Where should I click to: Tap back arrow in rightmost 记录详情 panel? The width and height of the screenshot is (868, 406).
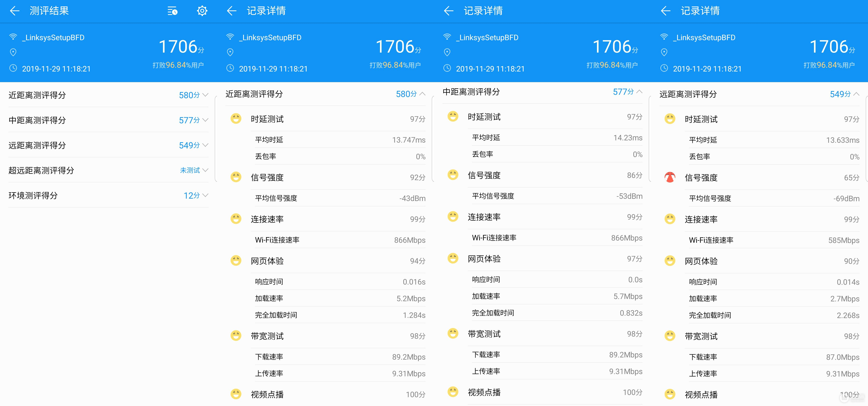(665, 11)
